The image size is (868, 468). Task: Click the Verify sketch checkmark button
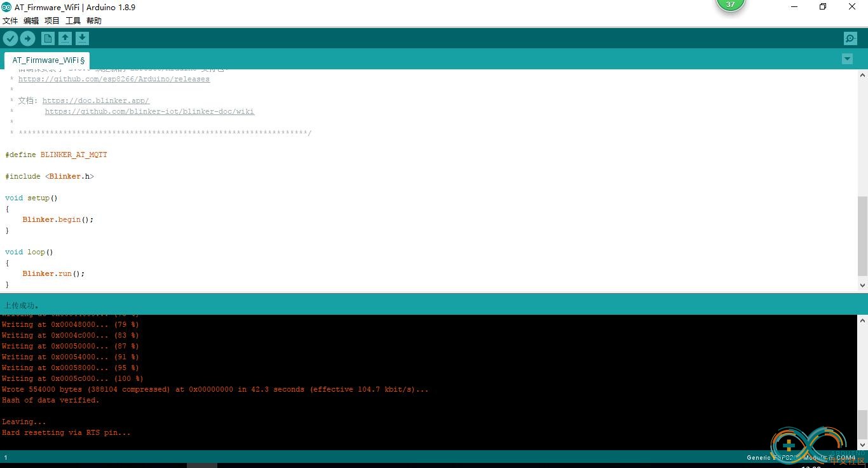pos(10,38)
